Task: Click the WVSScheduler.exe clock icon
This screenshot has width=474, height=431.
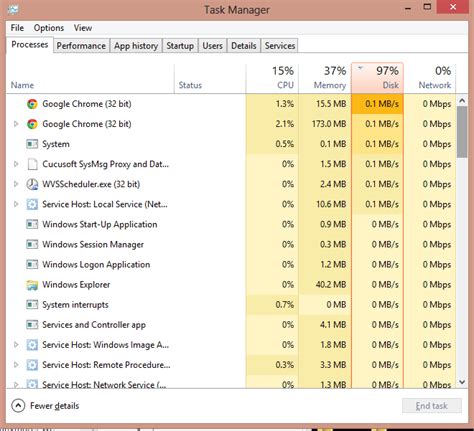Action: [x=32, y=184]
